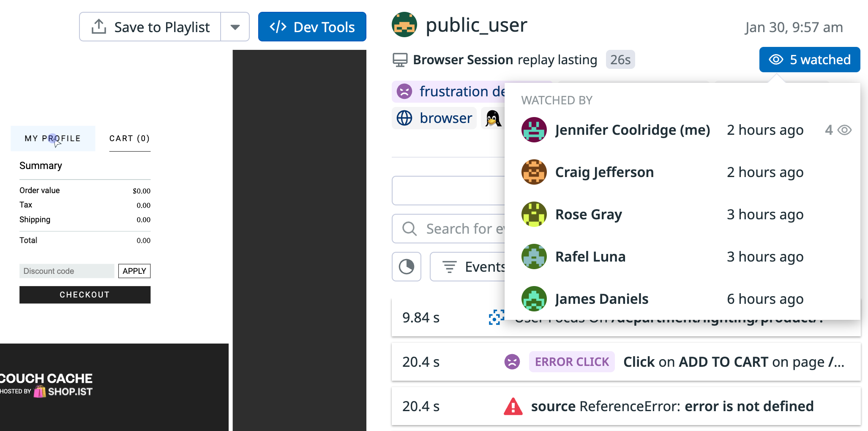This screenshot has height=431, width=868.
Task: Click the public_user avatar icon
Action: click(404, 25)
